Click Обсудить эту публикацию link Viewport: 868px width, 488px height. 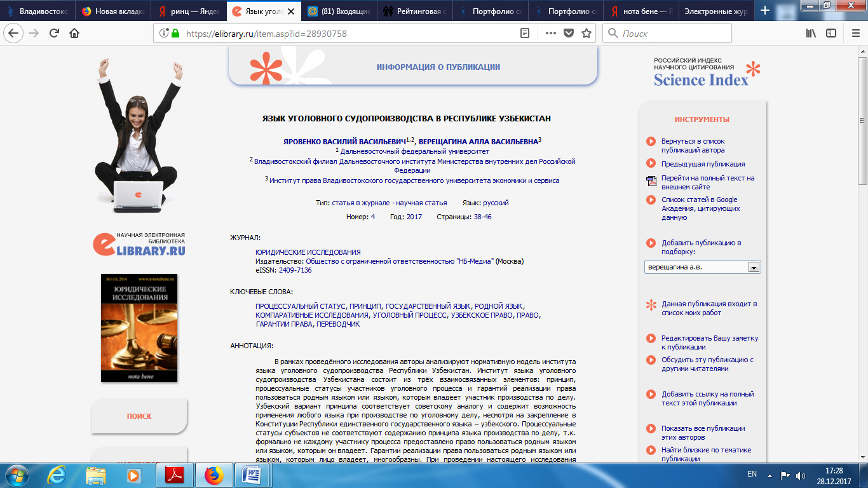point(707,364)
